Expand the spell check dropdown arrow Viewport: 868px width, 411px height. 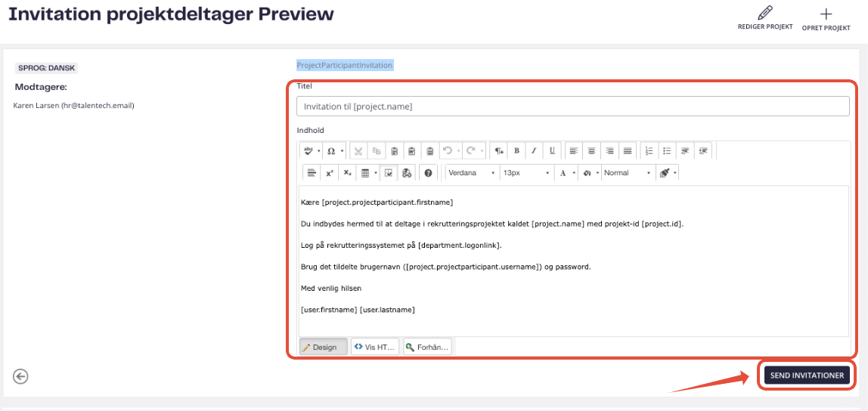[319, 150]
